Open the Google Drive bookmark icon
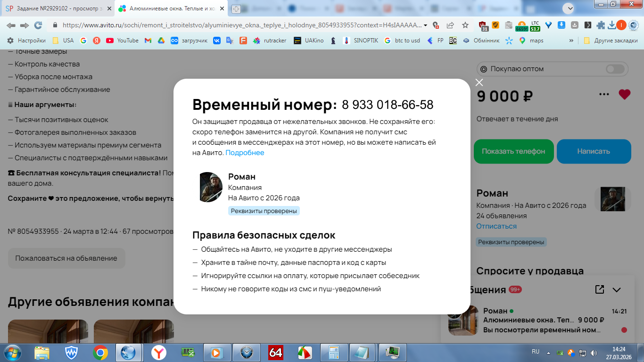This screenshot has height=362, width=644. [x=161, y=41]
